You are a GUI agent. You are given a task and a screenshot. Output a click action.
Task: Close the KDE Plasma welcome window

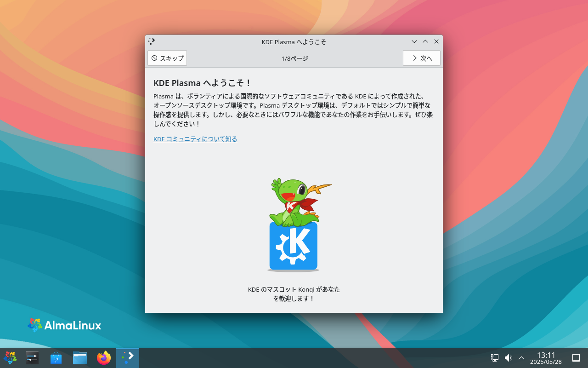coord(436,41)
